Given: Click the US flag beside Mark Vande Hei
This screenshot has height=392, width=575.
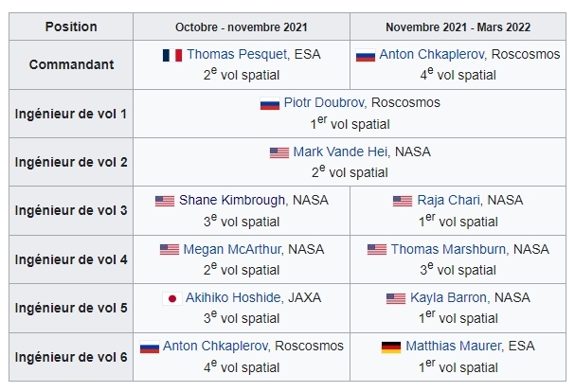Looking at the screenshot, I should click(279, 151).
